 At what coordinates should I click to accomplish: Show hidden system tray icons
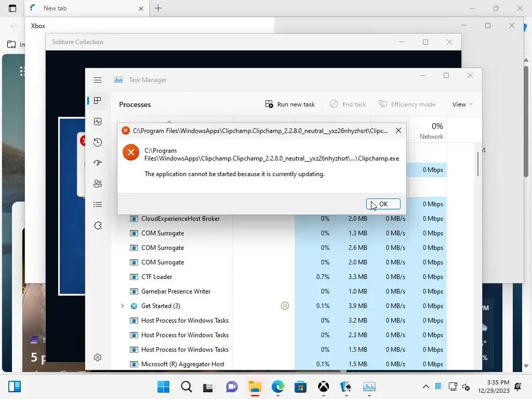pyautogui.click(x=426, y=387)
